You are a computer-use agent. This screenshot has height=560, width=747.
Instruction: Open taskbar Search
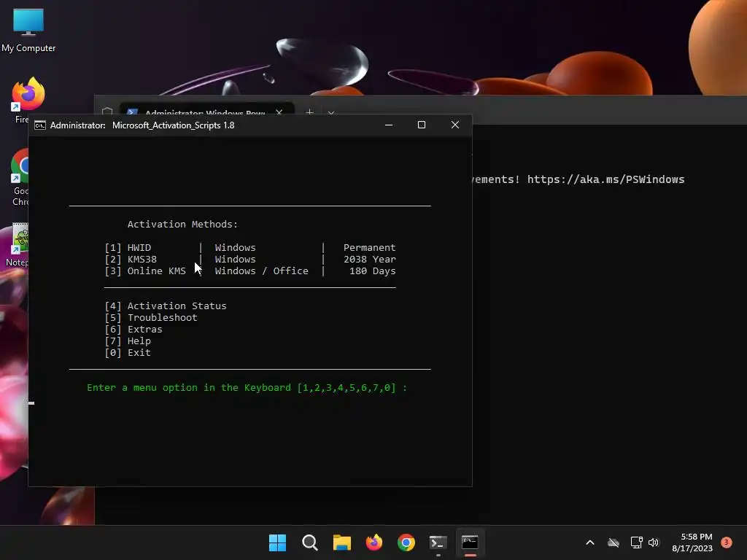309,542
